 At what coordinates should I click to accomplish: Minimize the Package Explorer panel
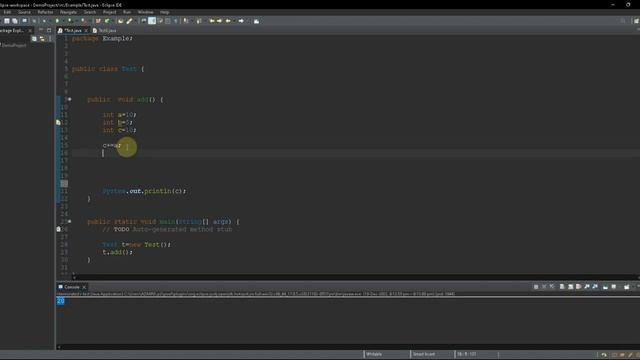[41, 30]
